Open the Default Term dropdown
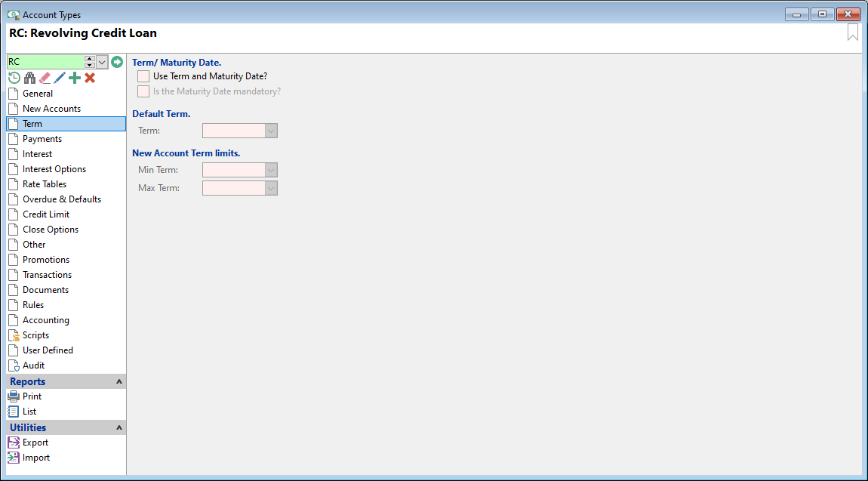Image resolution: width=868 pixels, height=481 pixels. pos(271,131)
